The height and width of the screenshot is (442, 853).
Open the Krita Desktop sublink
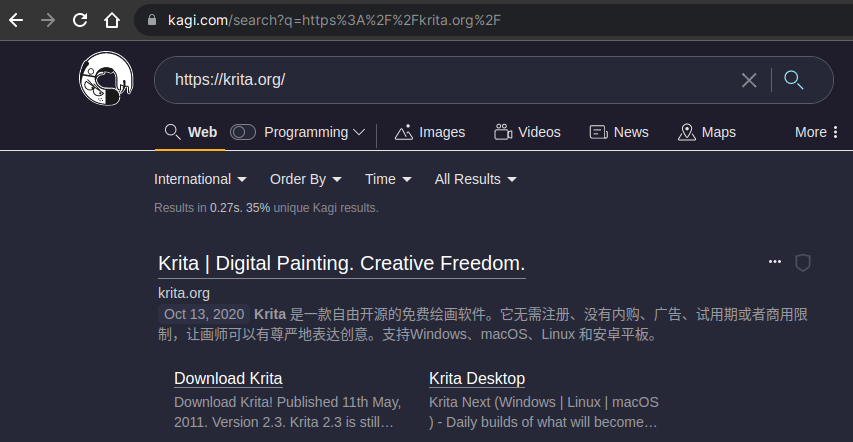tap(477, 378)
